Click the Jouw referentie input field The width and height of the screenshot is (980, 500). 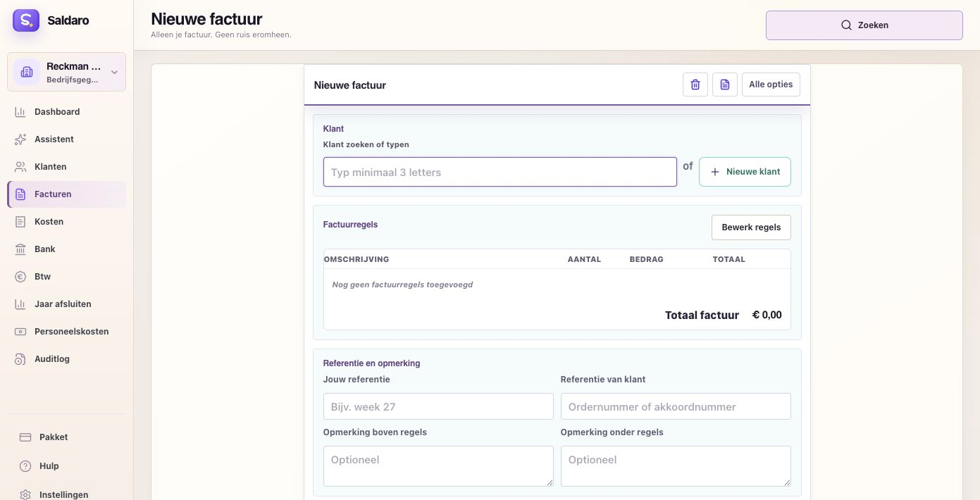pos(438,406)
